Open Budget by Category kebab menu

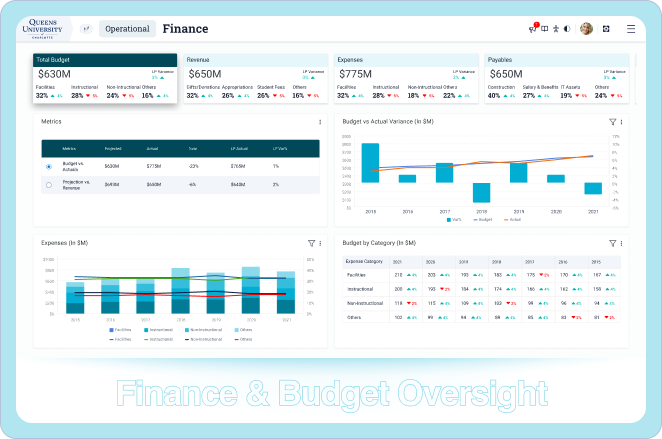point(622,243)
